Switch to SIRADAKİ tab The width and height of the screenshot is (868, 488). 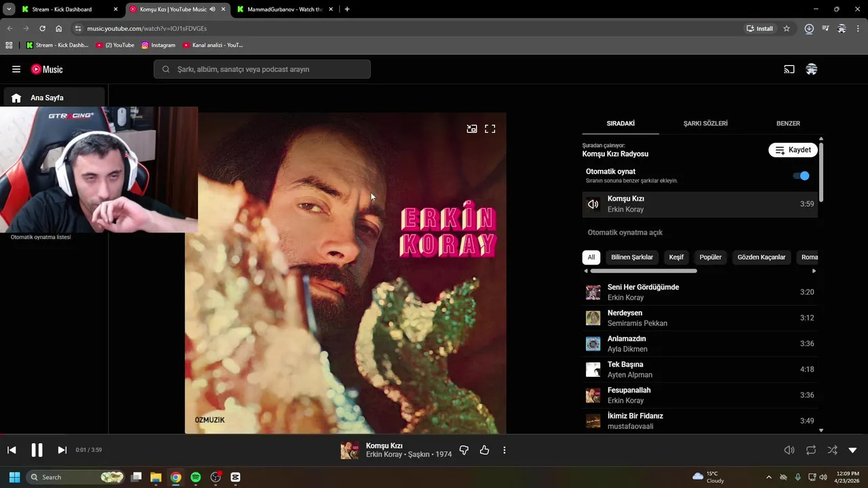[x=620, y=123]
